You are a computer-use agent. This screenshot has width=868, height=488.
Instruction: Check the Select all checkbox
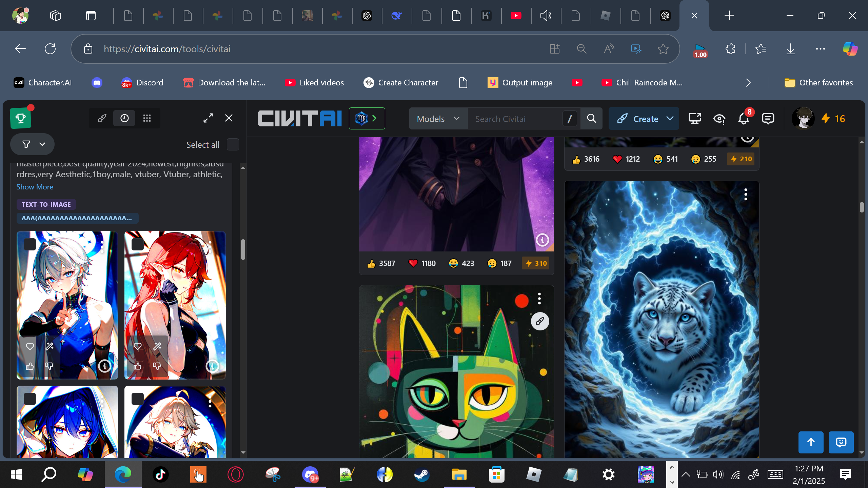[x=233, y=145]
